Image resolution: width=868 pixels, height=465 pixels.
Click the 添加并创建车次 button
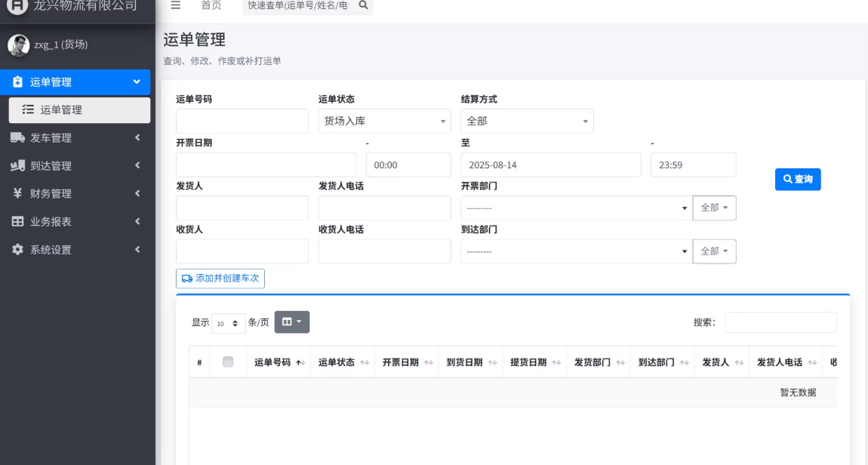(x=220, y=279)
